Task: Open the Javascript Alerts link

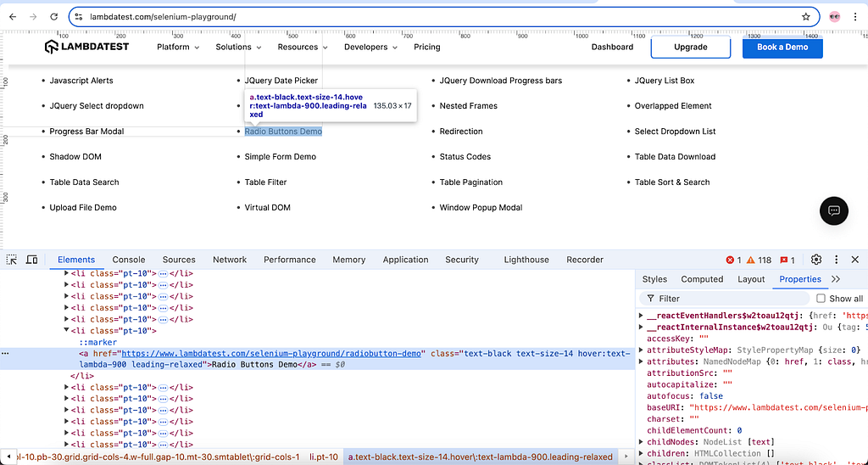Action: pos(81,81)
